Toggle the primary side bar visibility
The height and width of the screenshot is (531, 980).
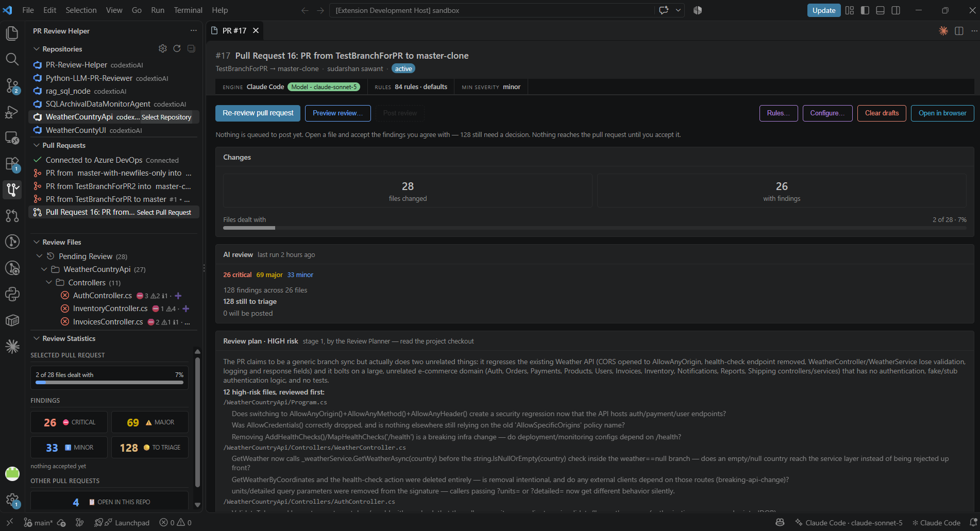tap(865, 10)
